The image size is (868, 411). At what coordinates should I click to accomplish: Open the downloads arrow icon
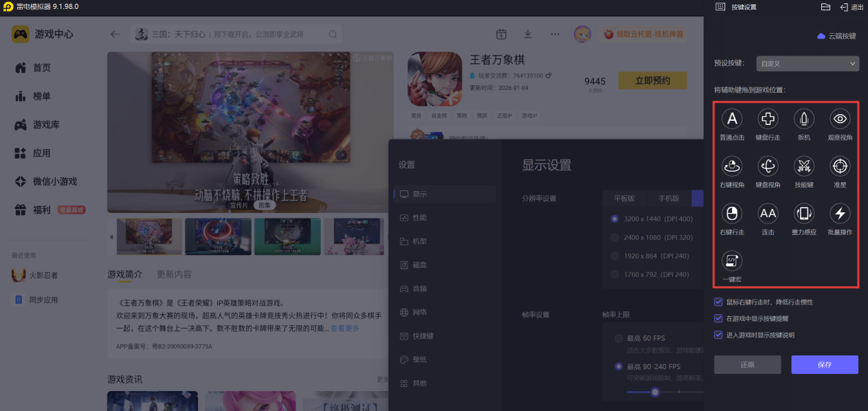click(528, 34)
